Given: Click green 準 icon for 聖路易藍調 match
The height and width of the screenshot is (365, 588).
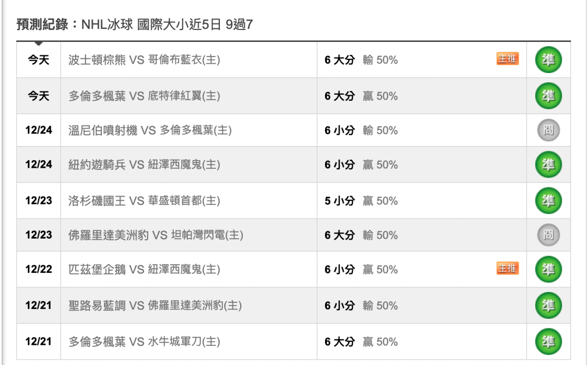Looking at the screenshot, I should click(x=548, y=305).
